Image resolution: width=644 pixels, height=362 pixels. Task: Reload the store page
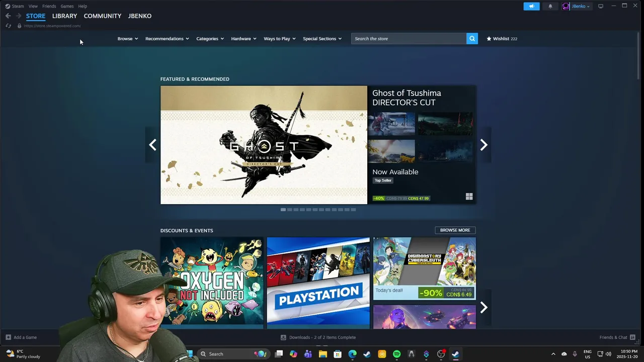click(x=8, y=26)
